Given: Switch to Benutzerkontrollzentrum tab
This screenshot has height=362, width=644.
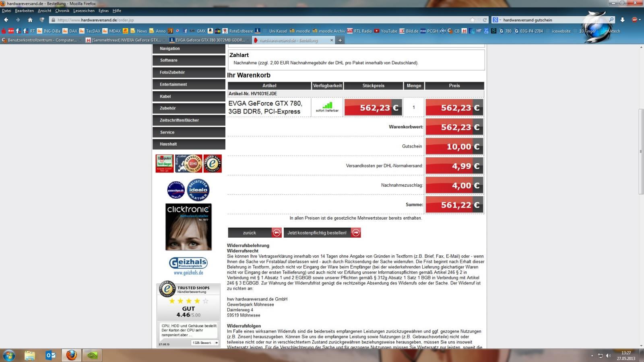Looking at the screenshot, I should tap(42, 40).
